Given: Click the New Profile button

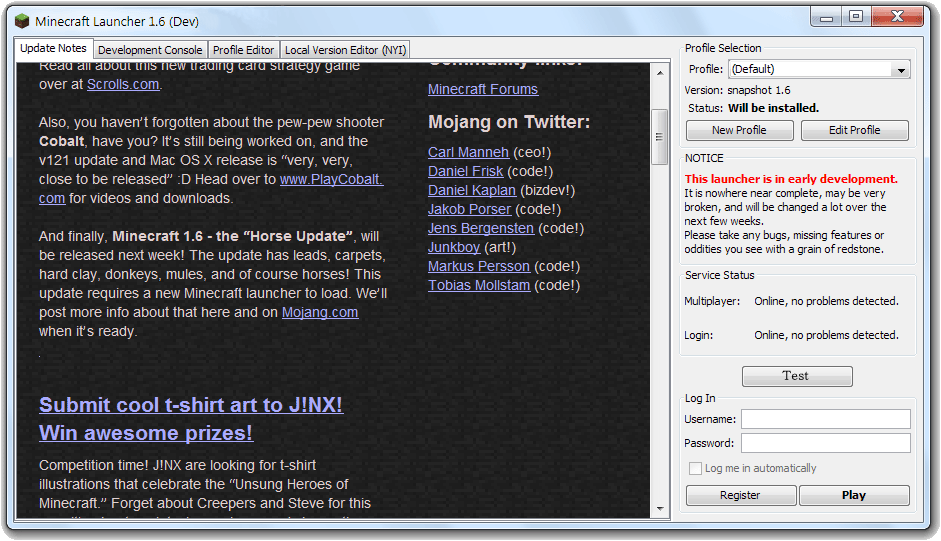Looking at the screenshot, I should coord(739,130).
